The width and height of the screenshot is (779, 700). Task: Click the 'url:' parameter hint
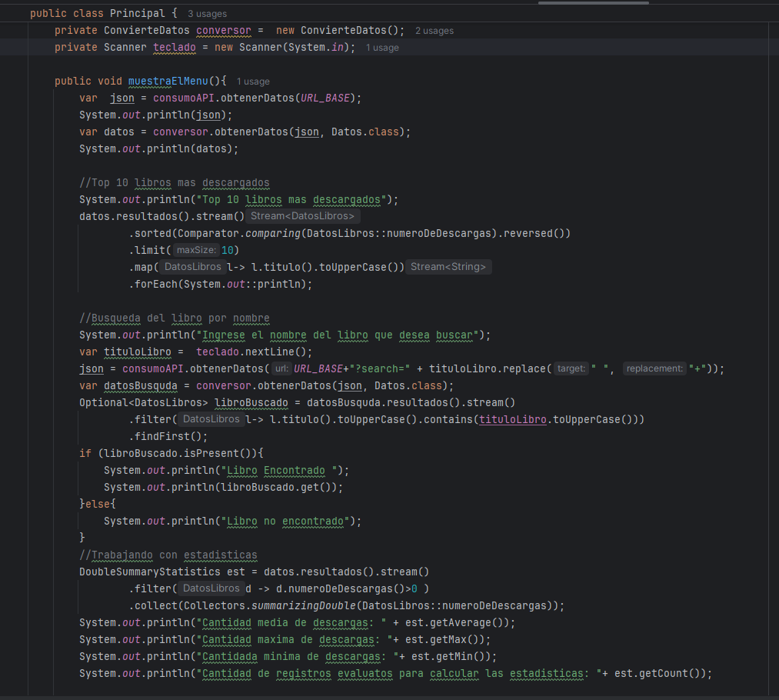281,368
